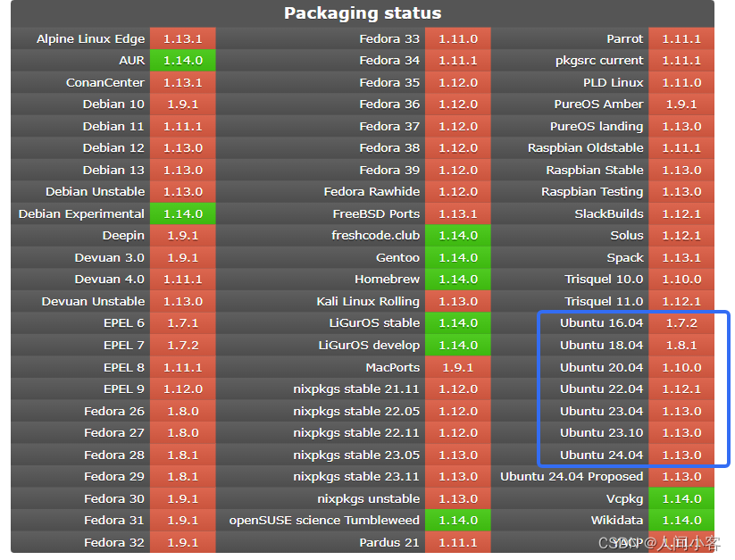Click the Ubuntu 22.04 label
Image resolution: width=735 pixels, height=560 pixels.
601,389
